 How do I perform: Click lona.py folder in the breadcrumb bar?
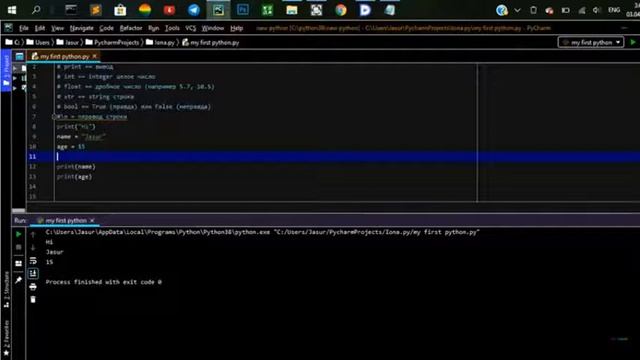[x=160, y=42]
